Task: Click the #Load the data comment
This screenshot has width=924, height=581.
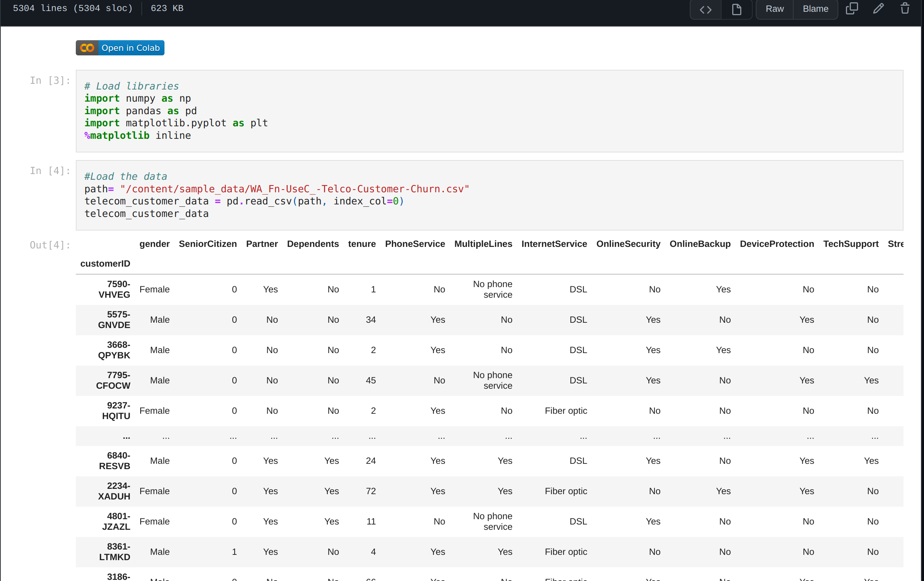Action: pyautogui.click(x=126, y=176)
